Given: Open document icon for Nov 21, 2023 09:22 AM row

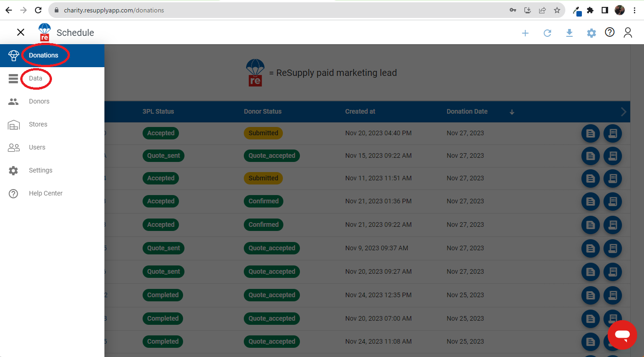Looking at the screenshot, I should (591, 225).
